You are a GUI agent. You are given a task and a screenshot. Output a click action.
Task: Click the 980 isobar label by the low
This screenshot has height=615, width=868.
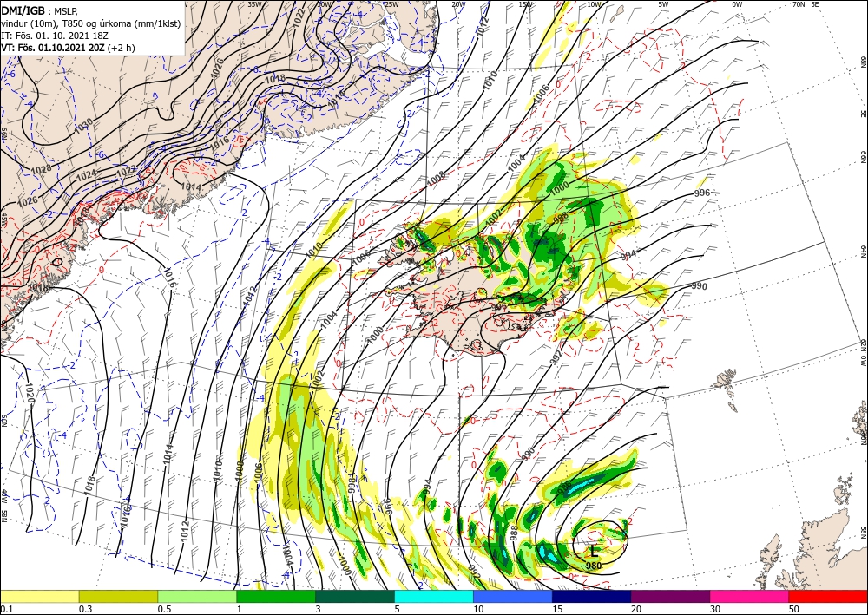(594, 566)
